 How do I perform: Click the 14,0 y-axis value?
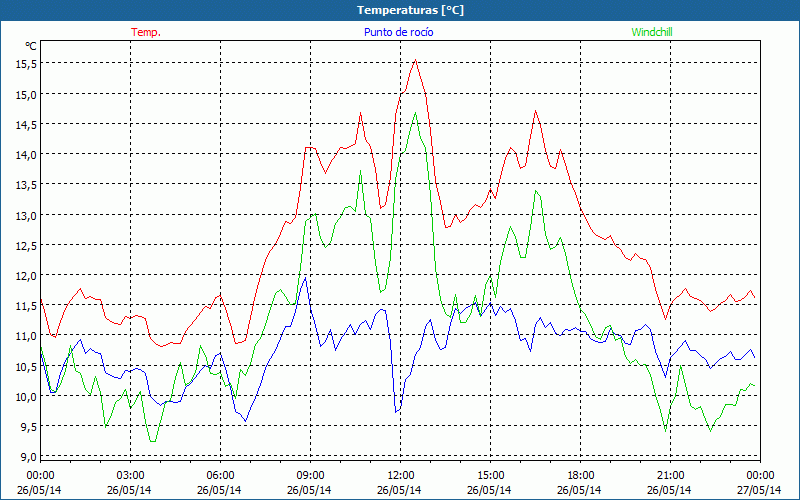27,154
